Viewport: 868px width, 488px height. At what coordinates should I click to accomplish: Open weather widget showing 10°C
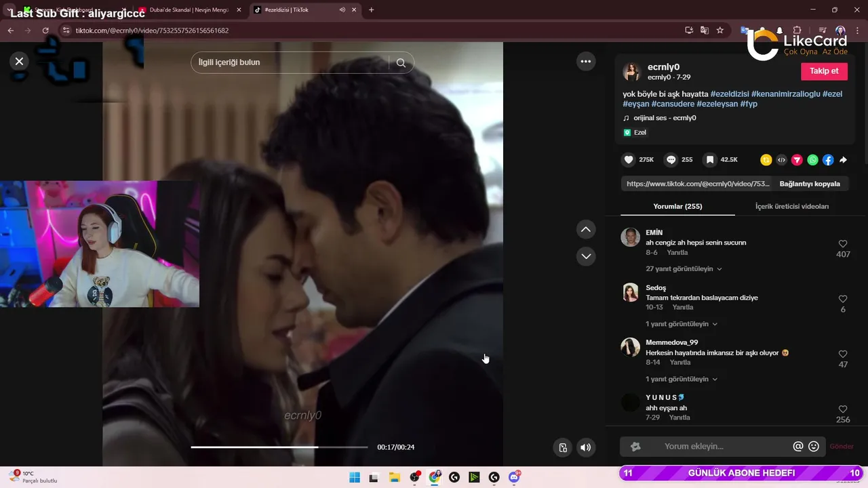pyautogui.click(x=33, y=477)
